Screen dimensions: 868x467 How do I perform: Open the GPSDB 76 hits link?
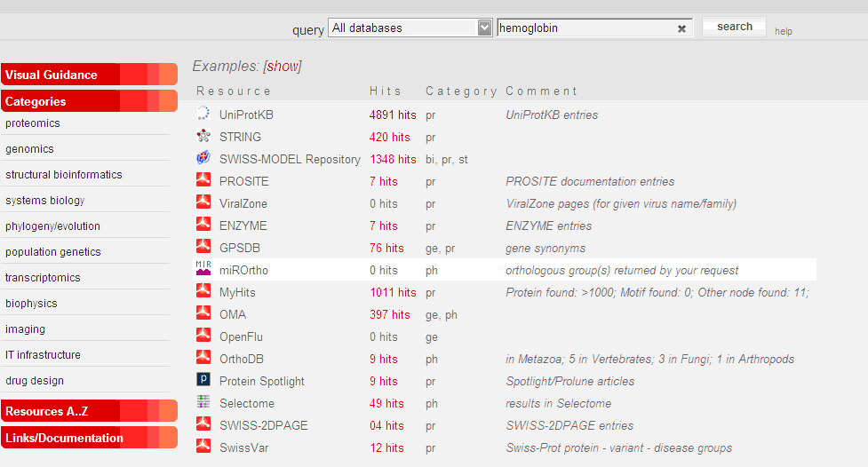pyautogui.click(x=386, y=249)
